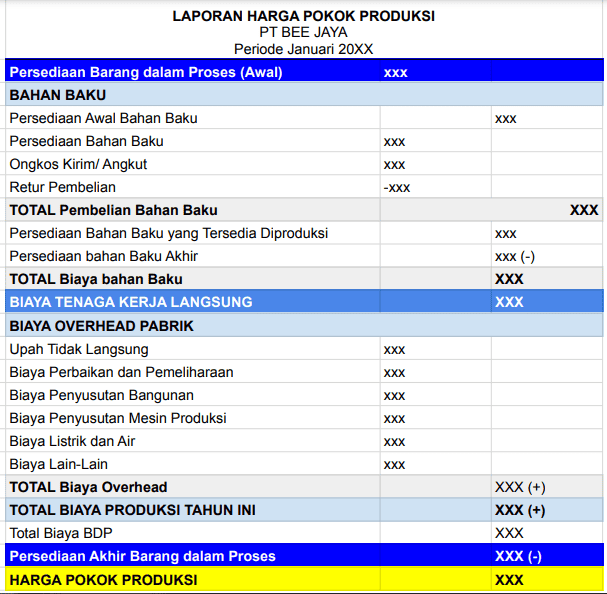This screenshot has width=607, height=594.
Task: Select xxx value for Biaya Listrik dan Air
Action: pyautogui.click(x=394, y=442)
